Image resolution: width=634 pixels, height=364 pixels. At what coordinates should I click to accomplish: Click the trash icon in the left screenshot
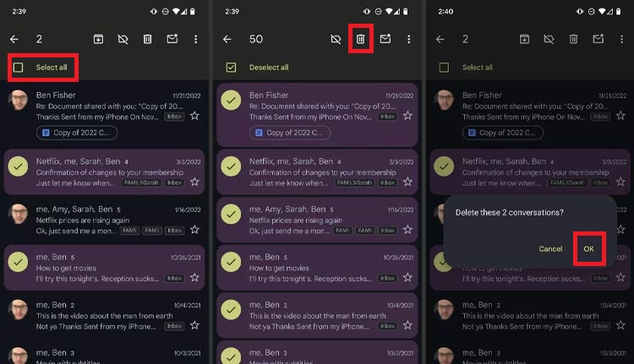tap(148, 39)
